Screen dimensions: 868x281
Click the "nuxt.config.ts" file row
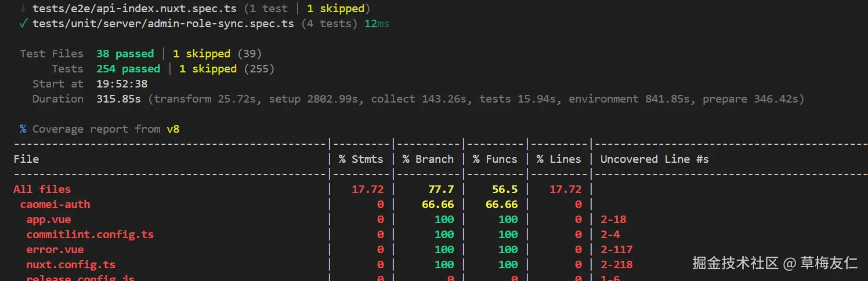tap(71, 265)
